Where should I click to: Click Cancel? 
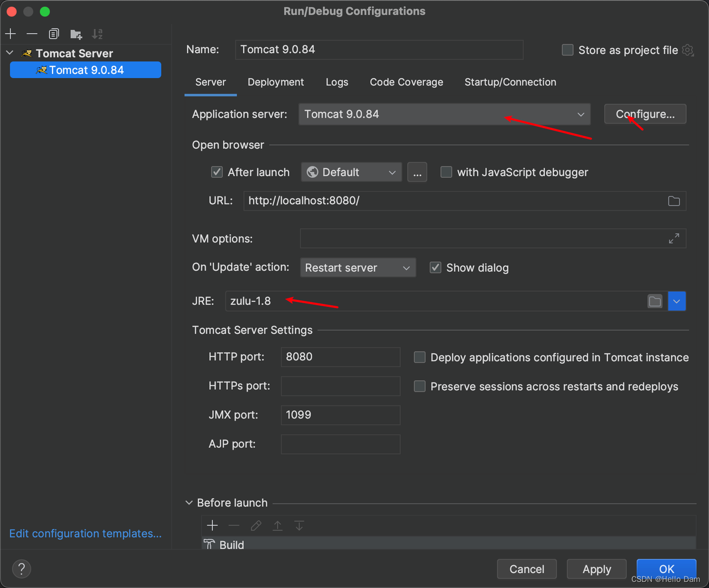click(x=527, y=569)
